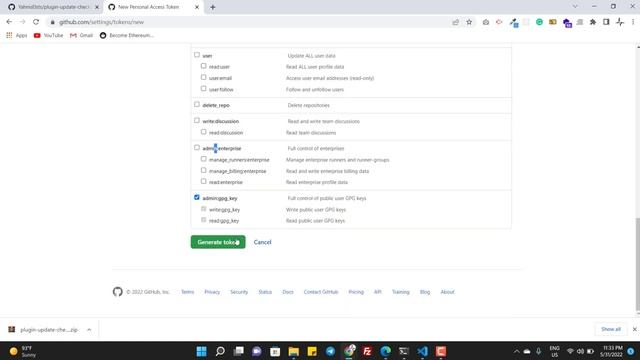Open the Status footer link
This screenshot has width=640, height=360.
(x=265, y=292)
